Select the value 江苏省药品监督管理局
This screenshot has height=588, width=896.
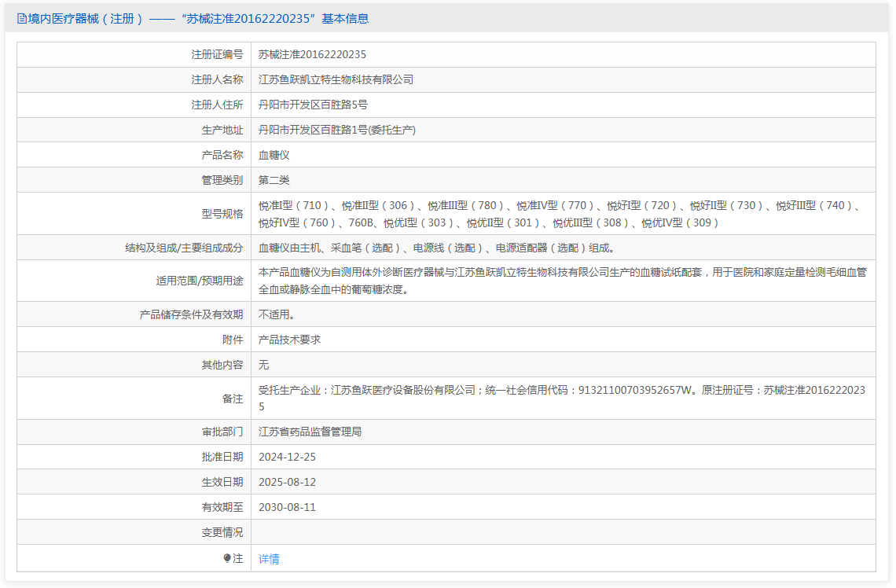(x=310, y=432)
